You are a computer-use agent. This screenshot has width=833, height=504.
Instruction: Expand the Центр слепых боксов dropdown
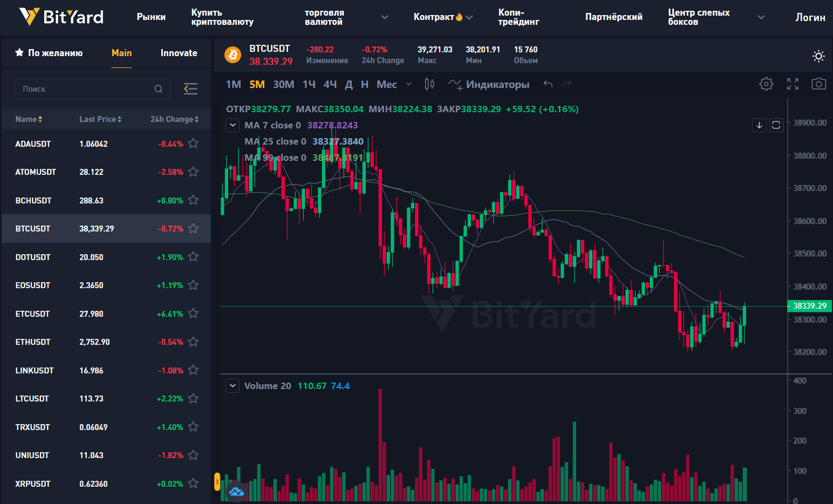click(761, 17)
